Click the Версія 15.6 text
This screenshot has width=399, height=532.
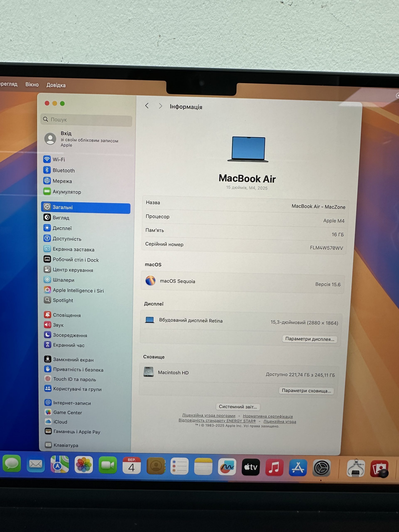(x=328, y=284)
